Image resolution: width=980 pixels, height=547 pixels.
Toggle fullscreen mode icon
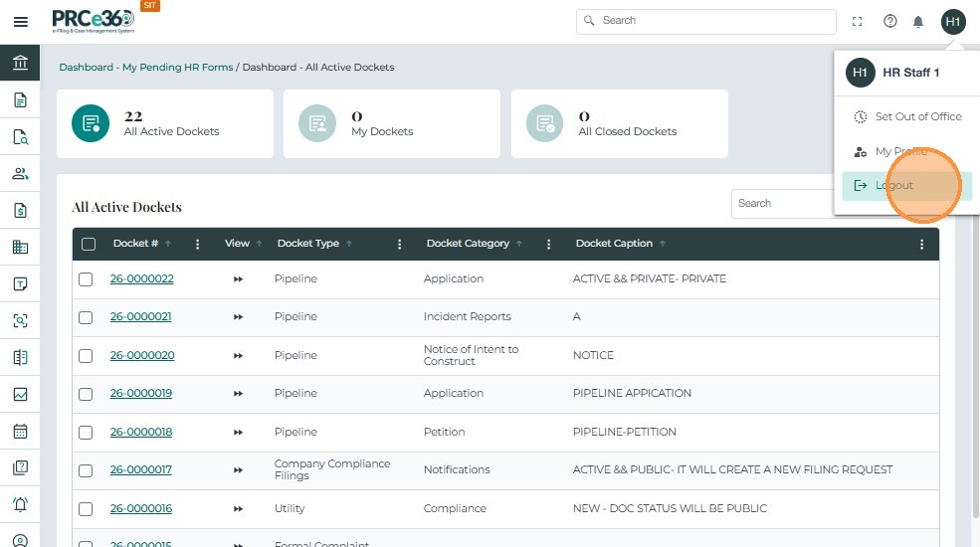point(858,22)
